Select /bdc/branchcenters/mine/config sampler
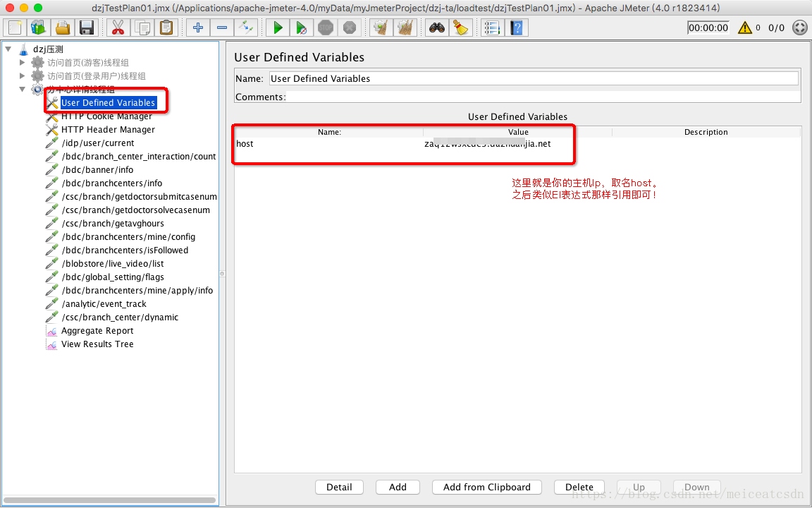This screenshot has width=812, height=508. click(x=128, y=237)
